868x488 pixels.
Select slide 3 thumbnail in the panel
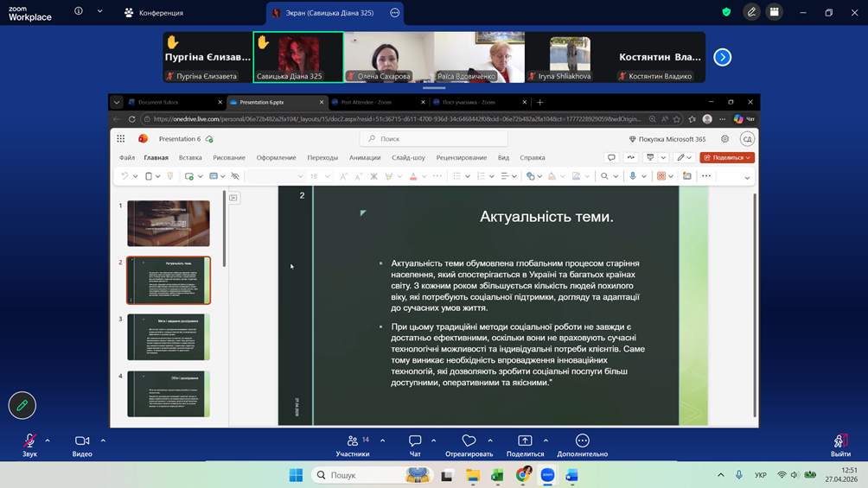point(169,337)
